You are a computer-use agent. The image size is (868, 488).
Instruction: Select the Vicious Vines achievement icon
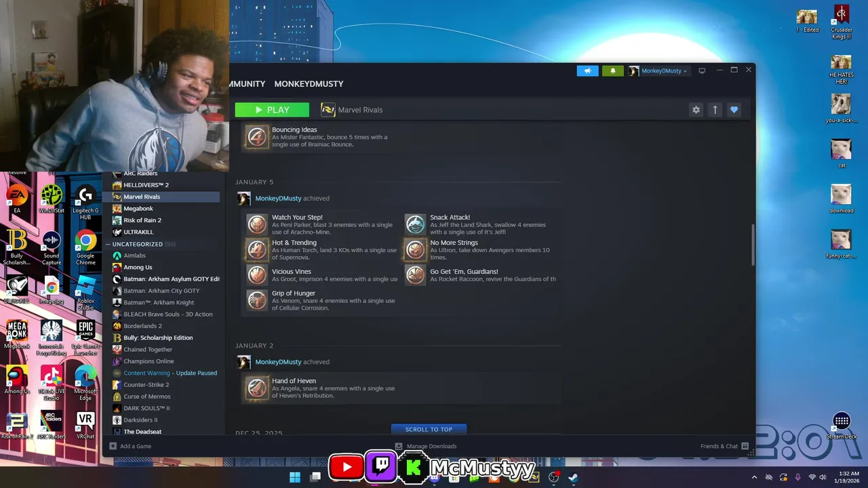(257, 275)
